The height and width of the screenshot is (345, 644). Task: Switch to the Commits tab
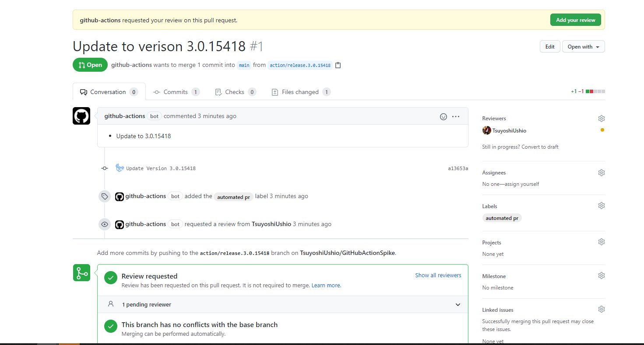coord(176,92)
